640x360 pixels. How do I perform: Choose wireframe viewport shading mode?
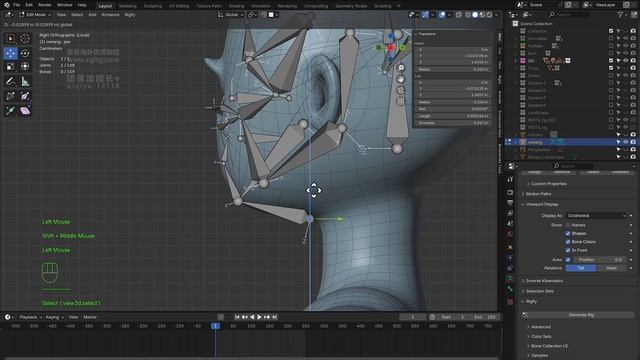click(x=468, y=15)
